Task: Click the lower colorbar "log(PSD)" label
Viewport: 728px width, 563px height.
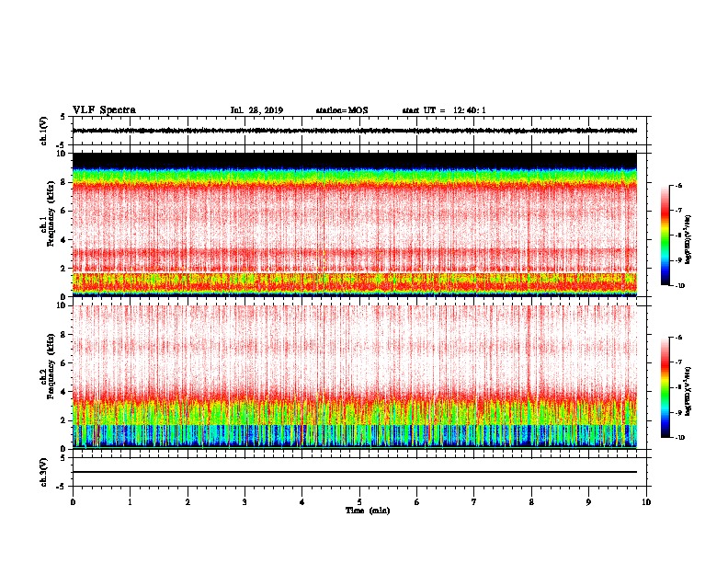Action: [688, 391]
